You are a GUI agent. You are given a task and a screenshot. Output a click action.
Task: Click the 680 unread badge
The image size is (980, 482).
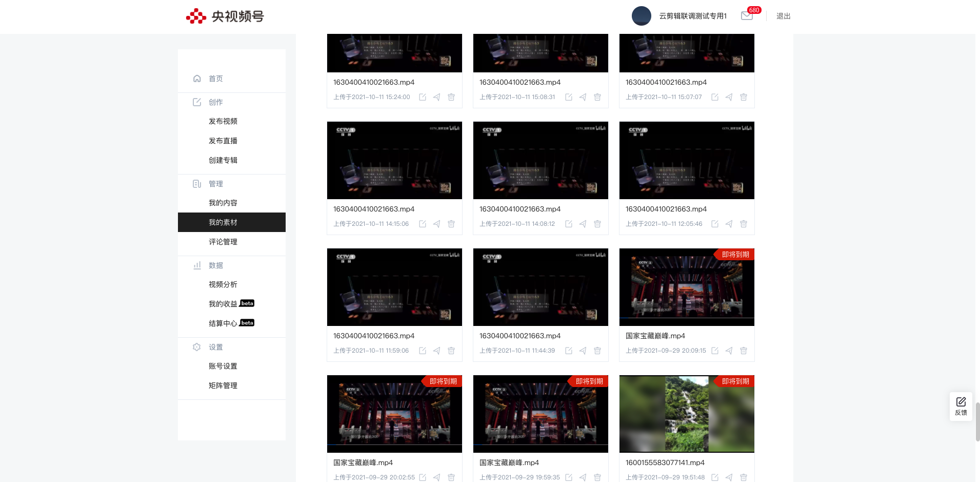click(754, 10)
